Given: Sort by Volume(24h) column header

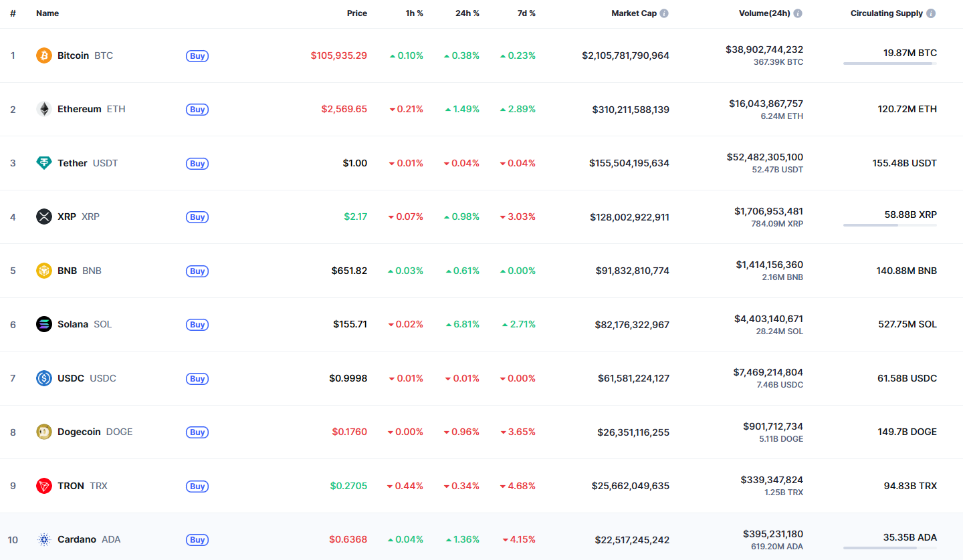Looking at the screenshot, I should click(764, 13).
